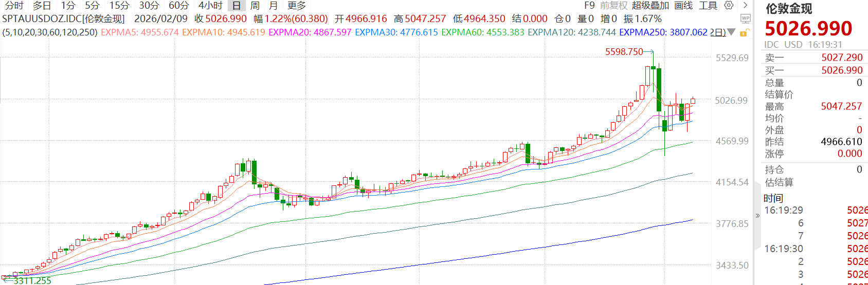Select the 月 monthly timeframe
This screenshot has width=868, height=285.
coord(274,6)
